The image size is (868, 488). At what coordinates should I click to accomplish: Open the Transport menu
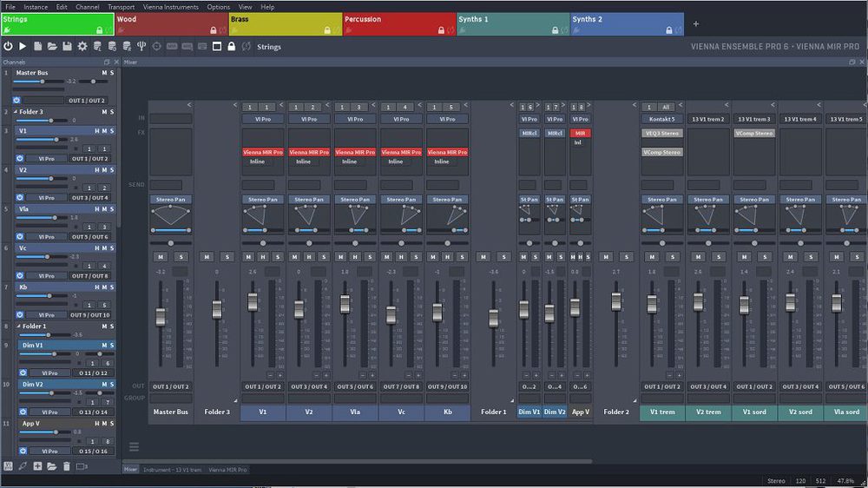122,7
